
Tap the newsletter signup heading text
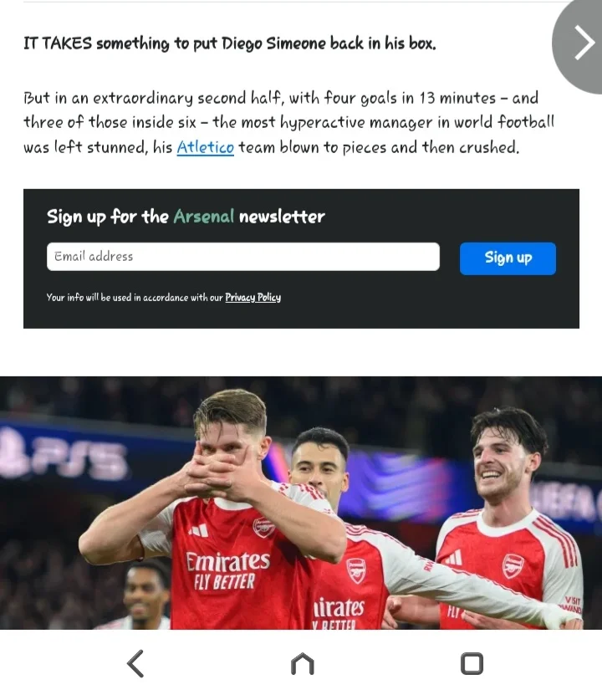point(186,217)
